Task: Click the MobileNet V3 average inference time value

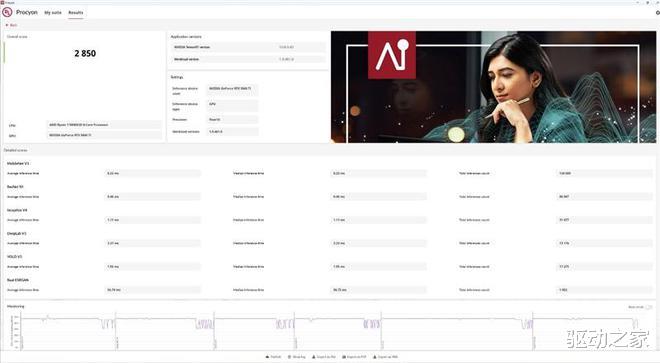Action: click(152, 173)
